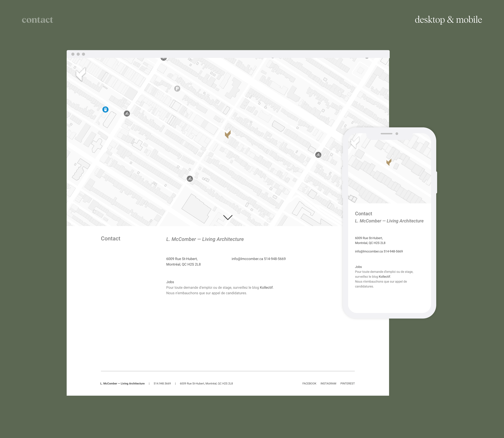Open the PINTEREST footer link
Screen dimensions: 504x438
click(347, 384)
